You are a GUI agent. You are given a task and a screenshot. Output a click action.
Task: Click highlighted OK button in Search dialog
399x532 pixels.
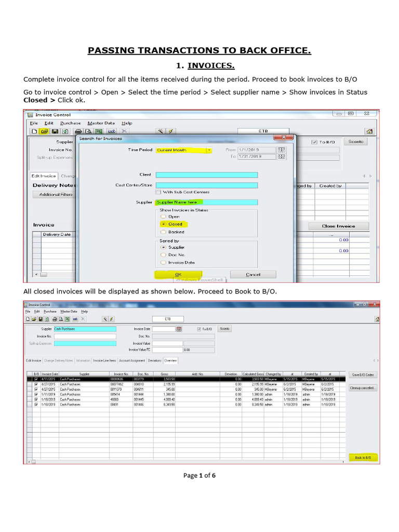179,274
